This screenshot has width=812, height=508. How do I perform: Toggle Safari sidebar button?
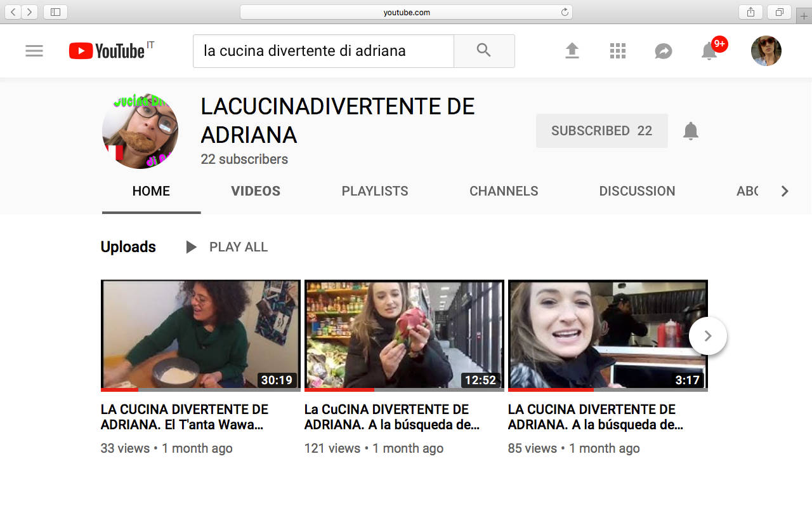55,12
